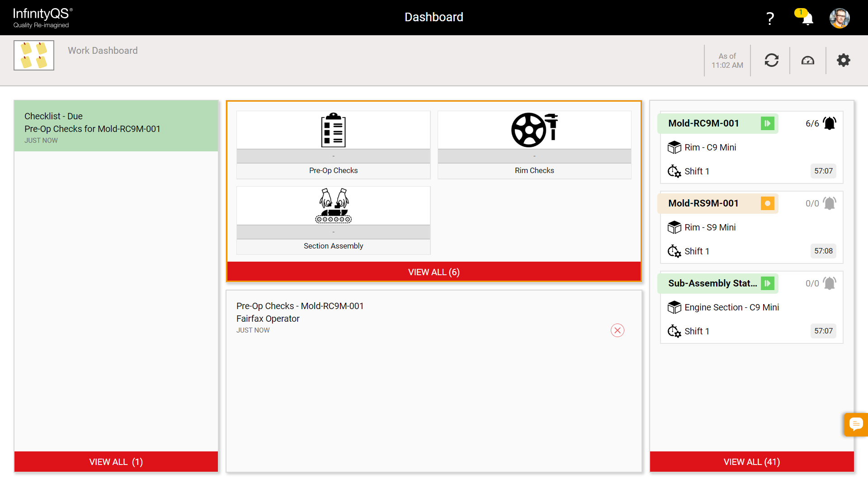Click the Pre-Op Checks clipboard icon
This screenshot has height=488, width=868.
(x=333, y=130)
